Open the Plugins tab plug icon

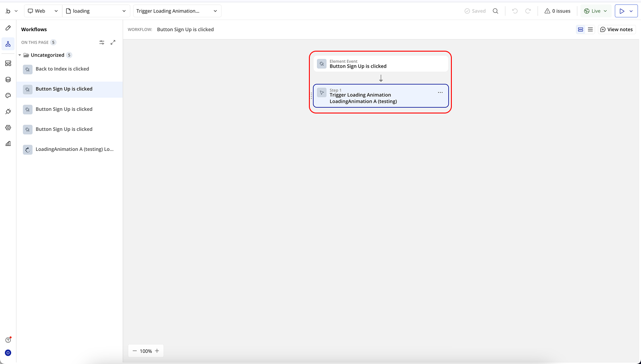click(x=8, y=112)
